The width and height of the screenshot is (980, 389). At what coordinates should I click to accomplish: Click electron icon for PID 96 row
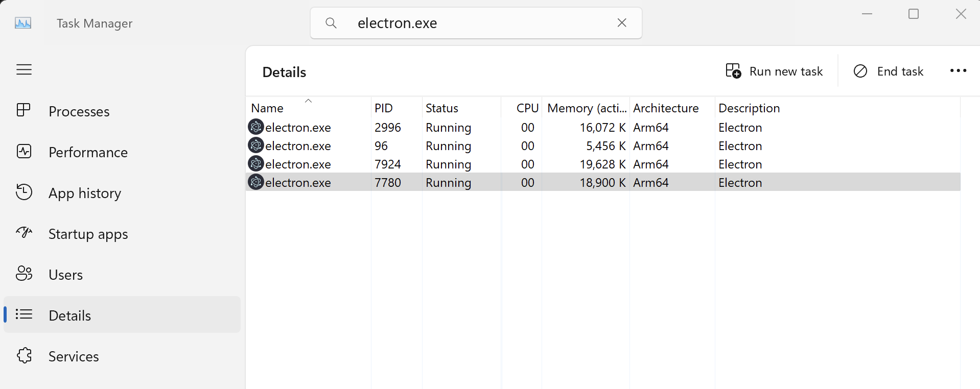[x=256, y=145]
